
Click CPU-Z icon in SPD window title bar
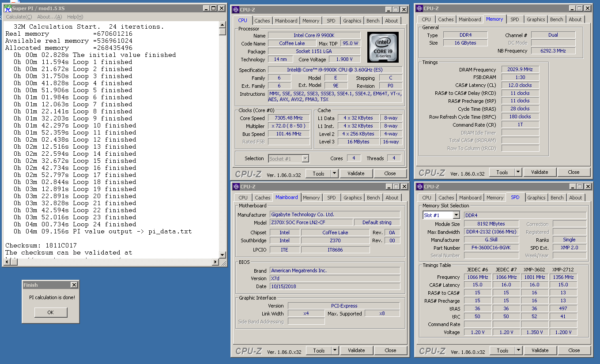pyautogui.click(x=420, y=186)
